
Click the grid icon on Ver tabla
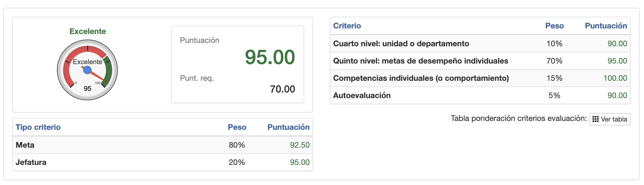[x=595, y=119]
